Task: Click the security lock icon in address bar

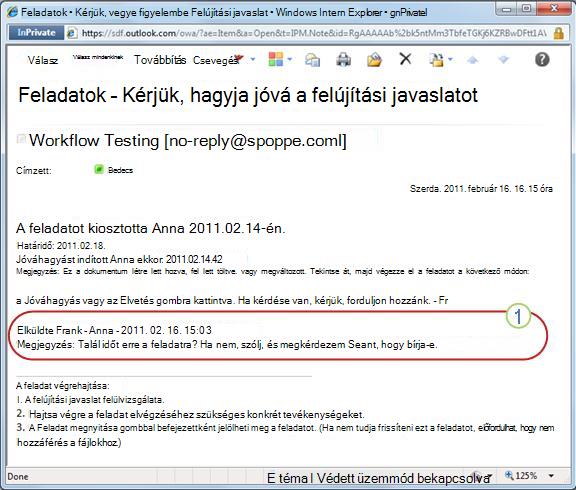Action: click(x=559, y=33)
